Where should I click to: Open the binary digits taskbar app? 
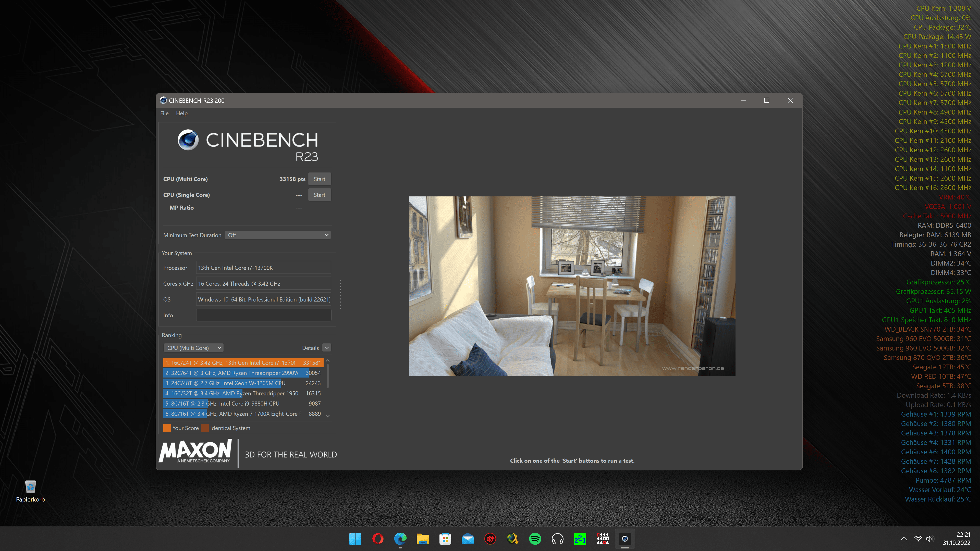(x=603, y=539)
